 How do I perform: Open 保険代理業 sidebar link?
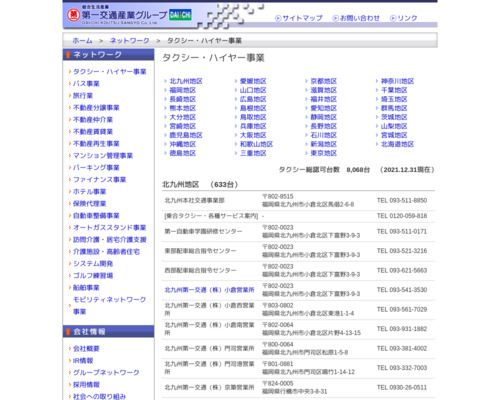90,204
